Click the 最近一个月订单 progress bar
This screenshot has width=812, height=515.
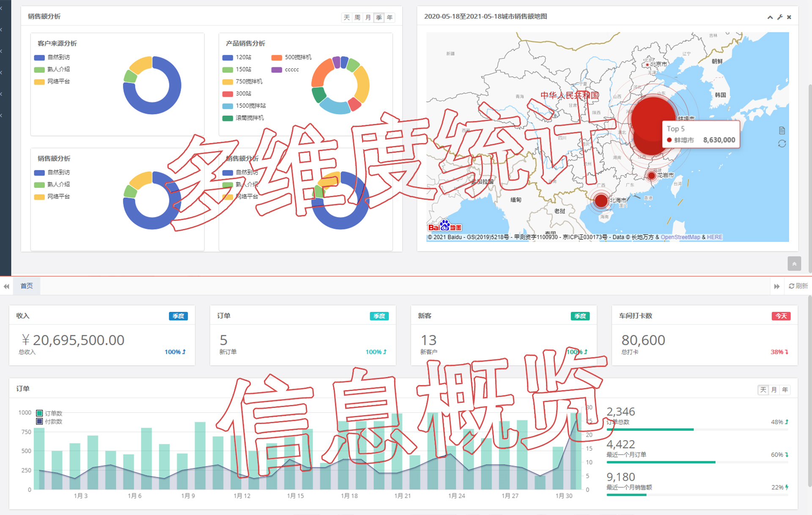[x=697, y=462]
